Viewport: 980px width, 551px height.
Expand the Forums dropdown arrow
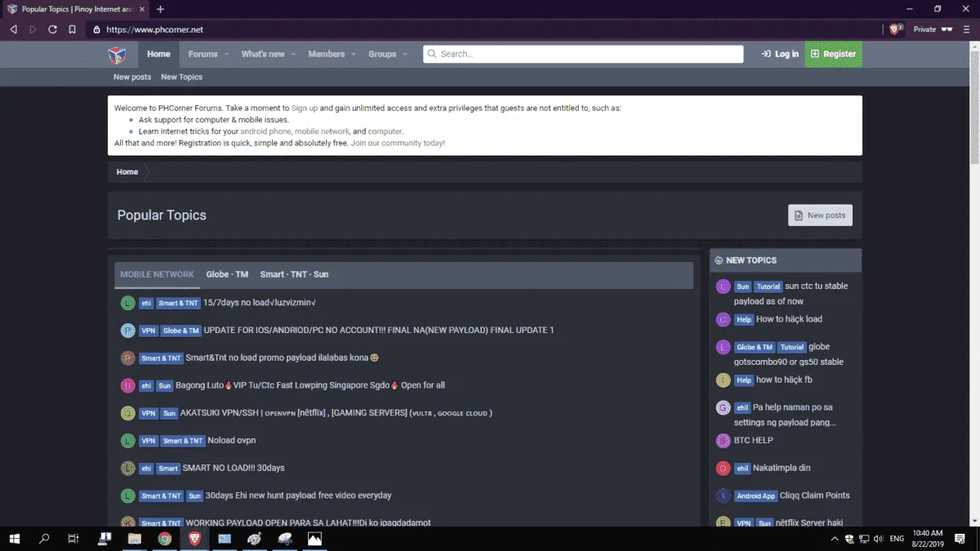[x=226, y=55]
